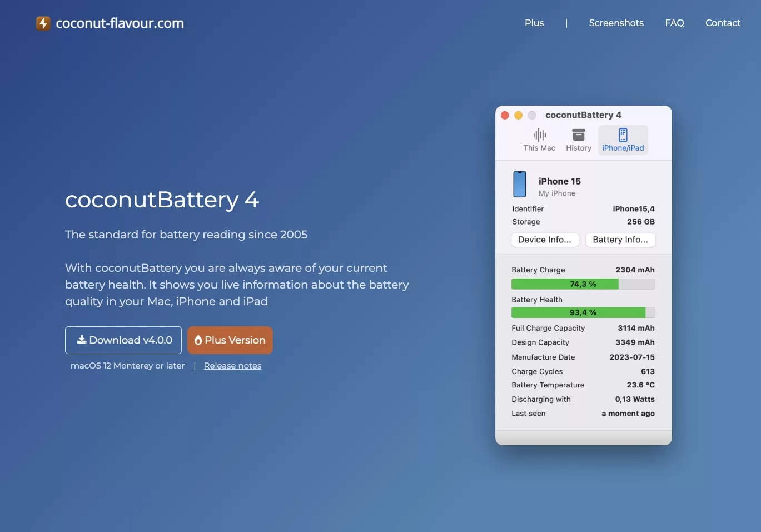Click the 3349 mAh design capacity value
The image size is (761, 532).
click(x=635, y=342)
